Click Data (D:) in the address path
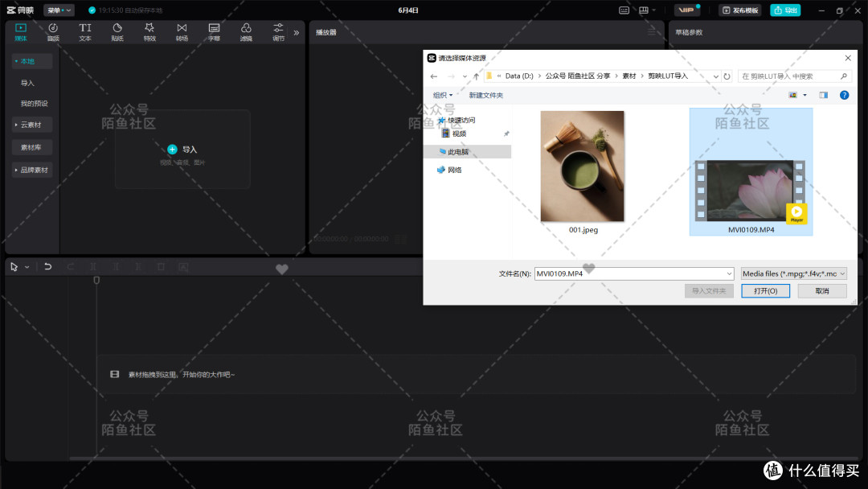The image size is (868, 489). (x=519, y=76)
